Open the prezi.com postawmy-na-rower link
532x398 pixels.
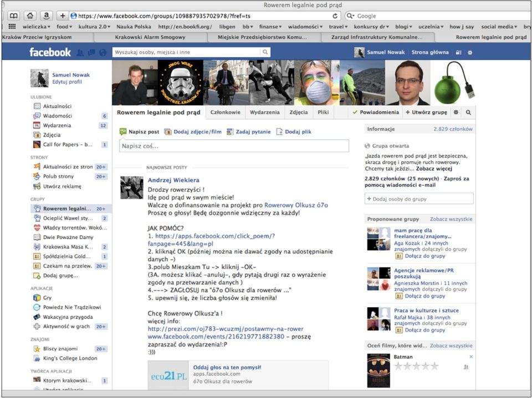(x=226, y=329)
